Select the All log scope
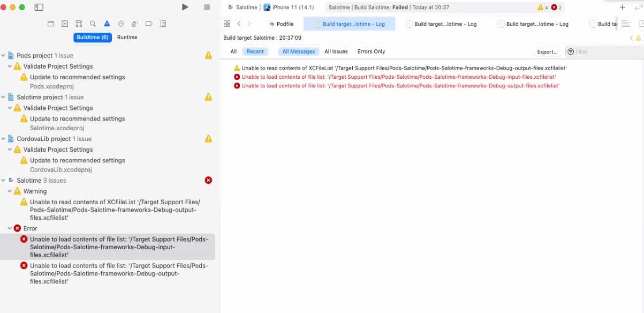The width and height of the screenshot is (644, 313). [x=233, y=51]
